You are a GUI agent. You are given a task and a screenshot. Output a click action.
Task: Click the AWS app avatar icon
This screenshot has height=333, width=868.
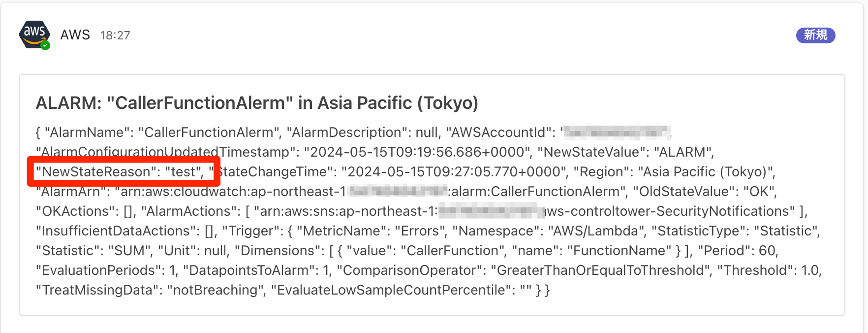(x=34, y=35)
